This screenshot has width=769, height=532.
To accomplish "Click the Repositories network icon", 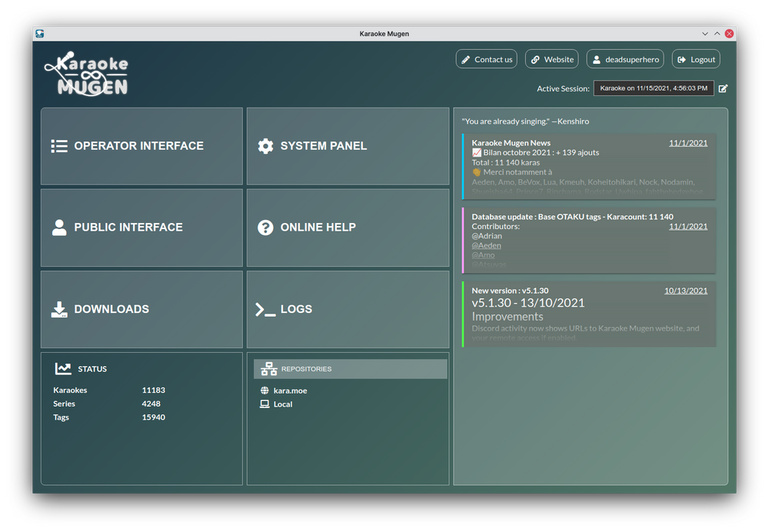I will (268, 369).
